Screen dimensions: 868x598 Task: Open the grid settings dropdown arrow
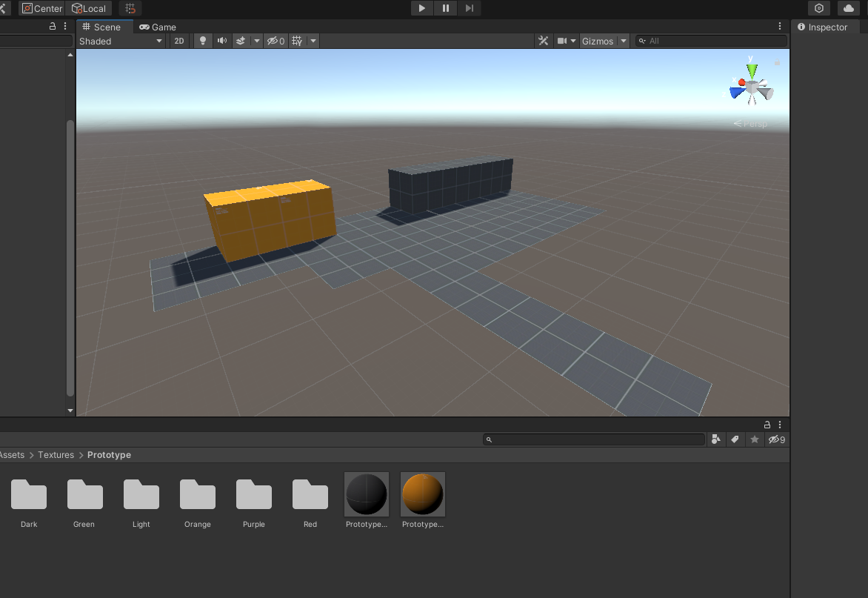(313, 41)
